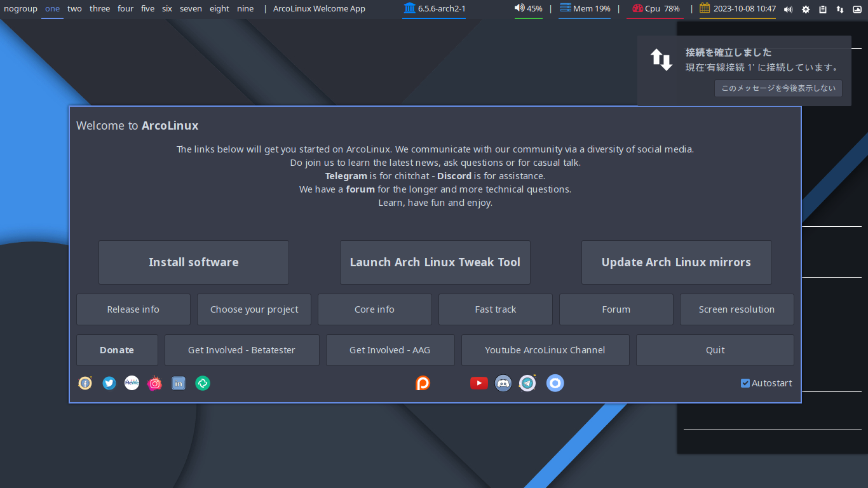Click Screen resolution button
Viewport: 868px width, 488px height.
[737, 309]
